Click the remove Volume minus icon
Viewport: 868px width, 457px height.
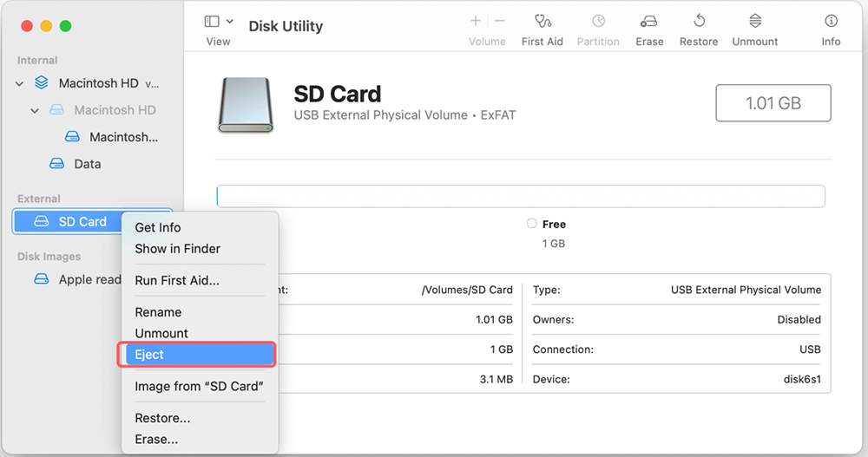coord(500,21)
